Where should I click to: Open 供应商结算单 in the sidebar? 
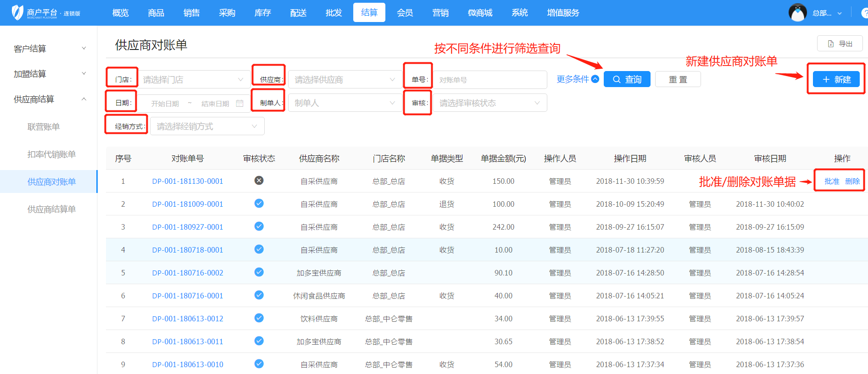[x=51, y=209]
